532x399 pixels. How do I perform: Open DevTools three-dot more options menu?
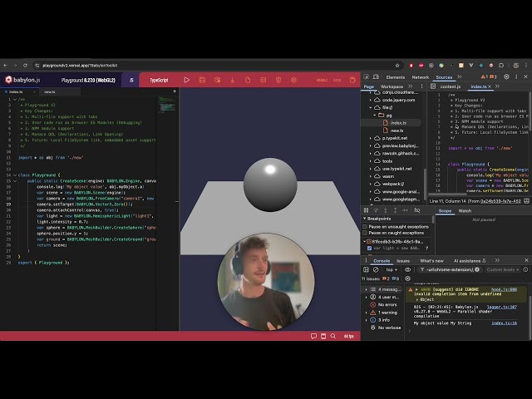(516, 77)
